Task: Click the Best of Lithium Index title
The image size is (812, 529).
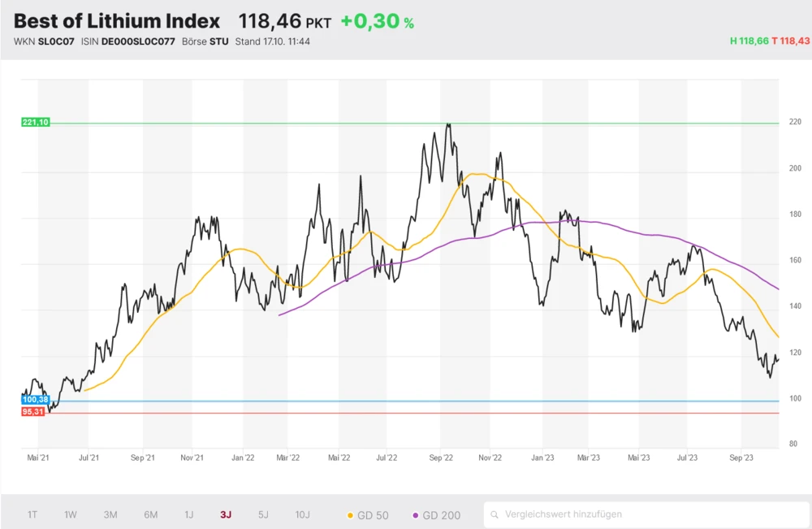Action: [x=117, y=21]
